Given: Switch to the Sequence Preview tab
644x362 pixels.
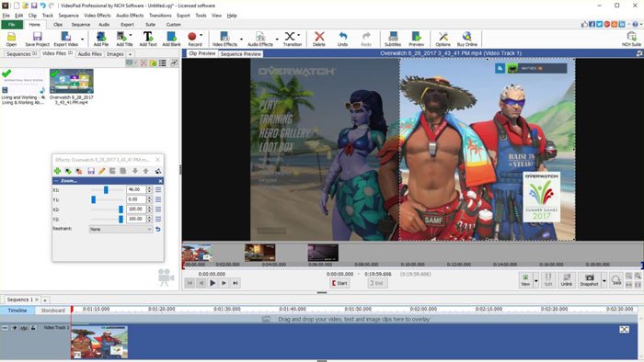Looking at the screenshot, I should click(x=241, y=54).
